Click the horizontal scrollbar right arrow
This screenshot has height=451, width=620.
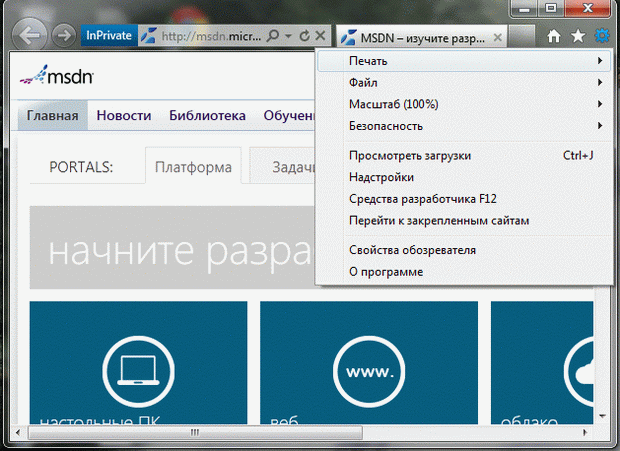[584, 432]
